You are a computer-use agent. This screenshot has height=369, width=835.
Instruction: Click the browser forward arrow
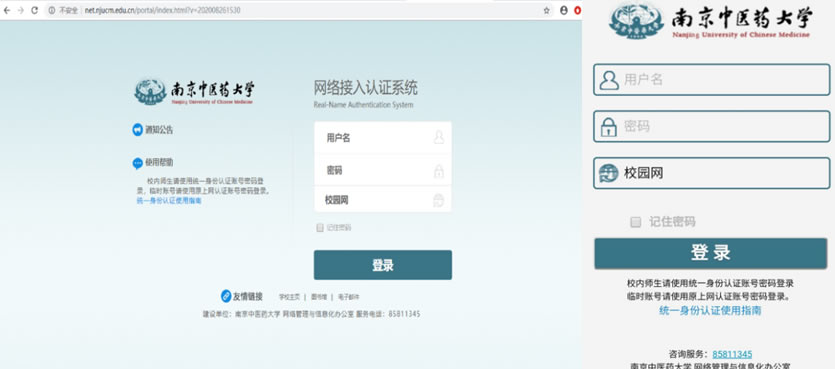[x=21, y=10]
